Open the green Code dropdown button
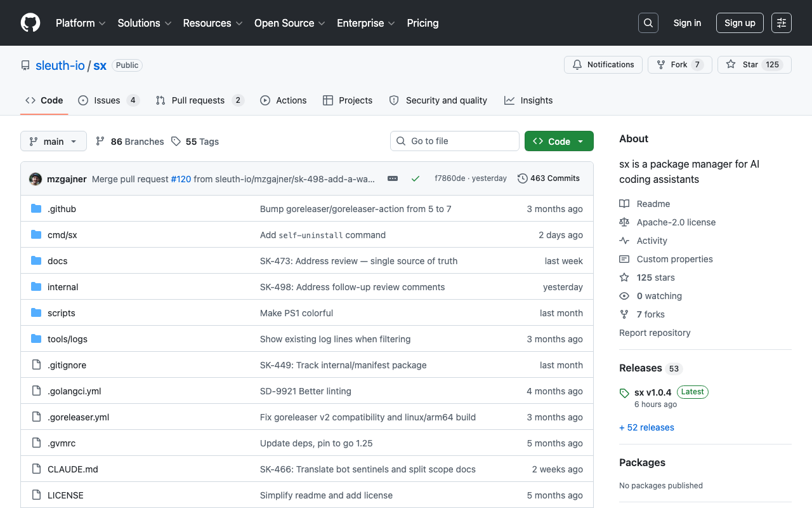This screenshot has height=508, width=812. coord(559,141)
